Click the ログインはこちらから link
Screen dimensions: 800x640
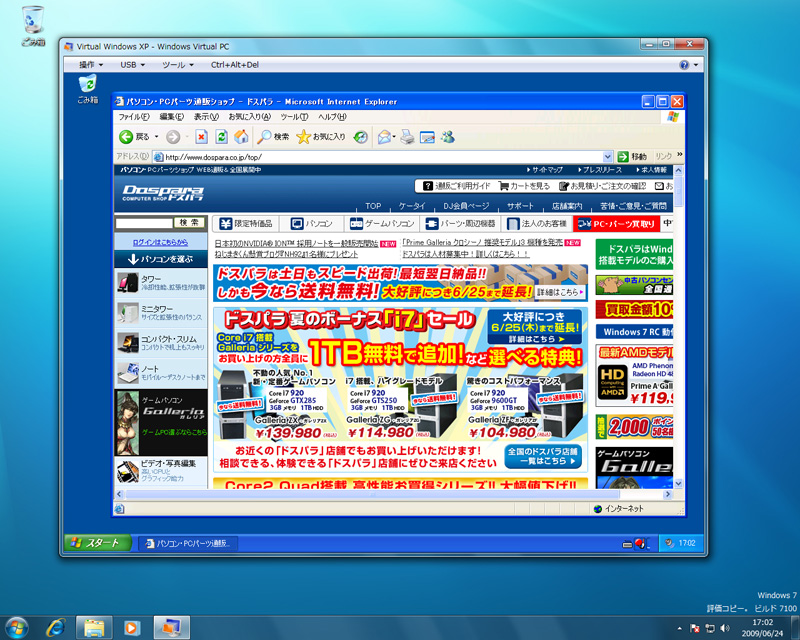click(x=160, y=243)
